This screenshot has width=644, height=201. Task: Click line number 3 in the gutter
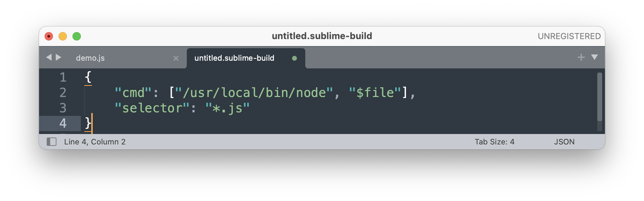click(x=63, y=108)
